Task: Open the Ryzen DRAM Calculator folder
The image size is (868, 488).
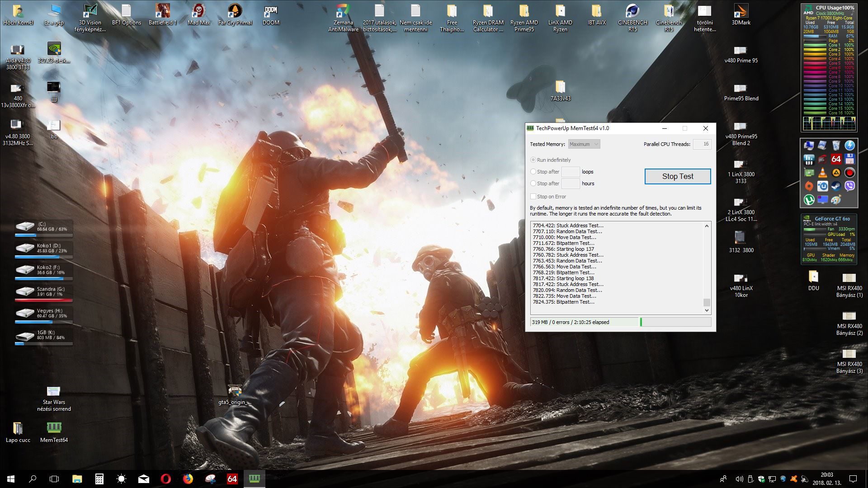Action: [488, 18]
